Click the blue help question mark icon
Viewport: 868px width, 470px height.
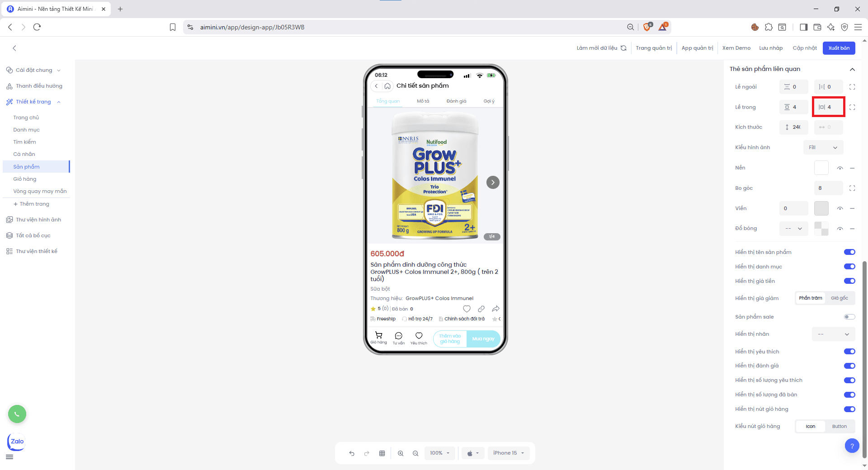pyautogui.click(x=852, y=446)
